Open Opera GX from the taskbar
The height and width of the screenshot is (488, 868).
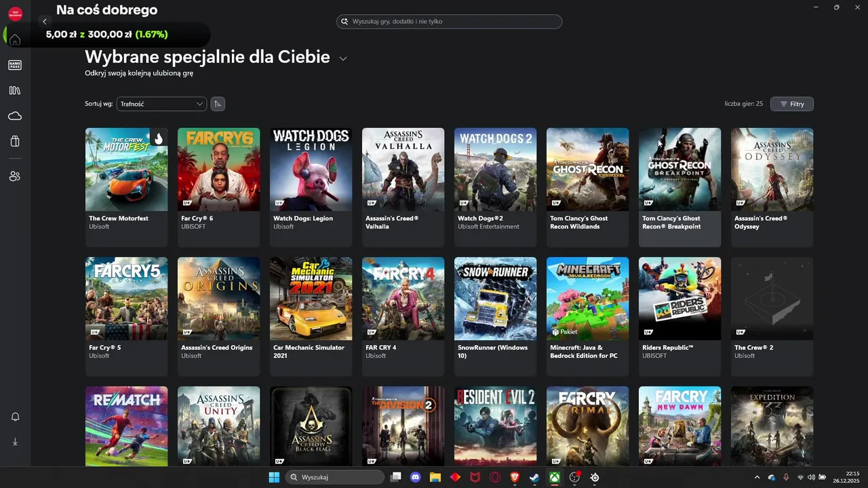[x=495, y=477]
